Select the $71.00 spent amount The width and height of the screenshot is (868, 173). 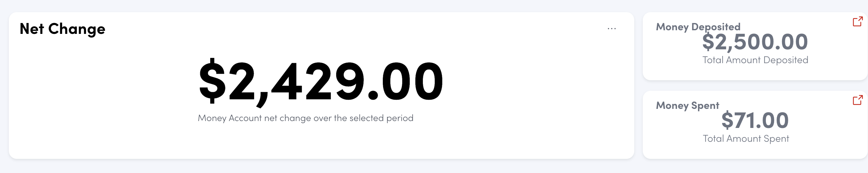[x=755, y=120]
